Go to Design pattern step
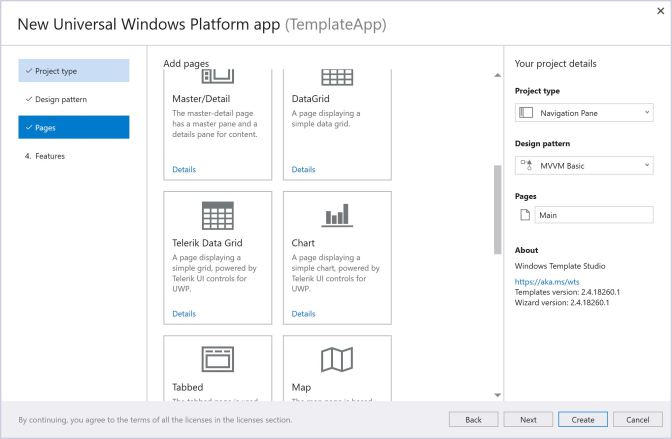The image size is (672, 439). point(74,99)
